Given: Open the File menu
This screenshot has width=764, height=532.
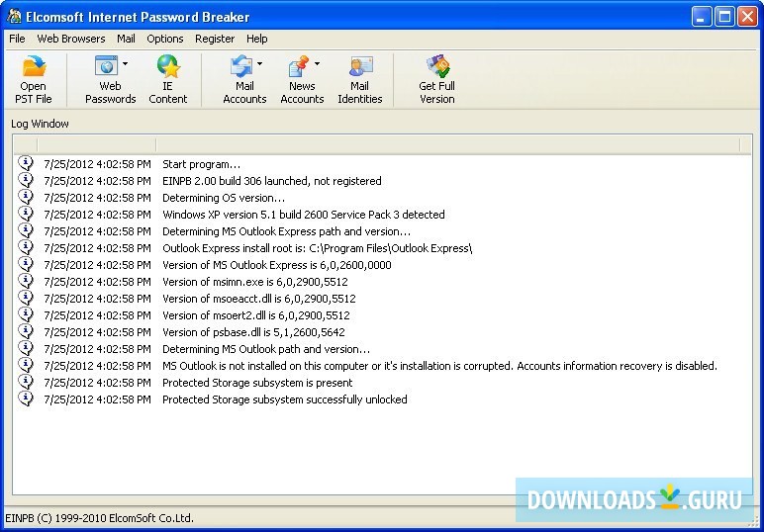Looking at the screenshot, I should click(x=17, y=39).
